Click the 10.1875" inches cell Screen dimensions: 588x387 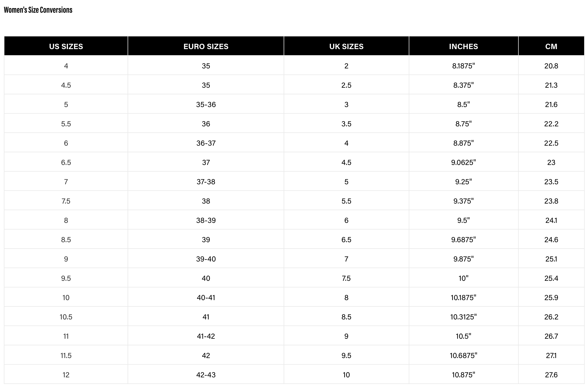[463, 298]
